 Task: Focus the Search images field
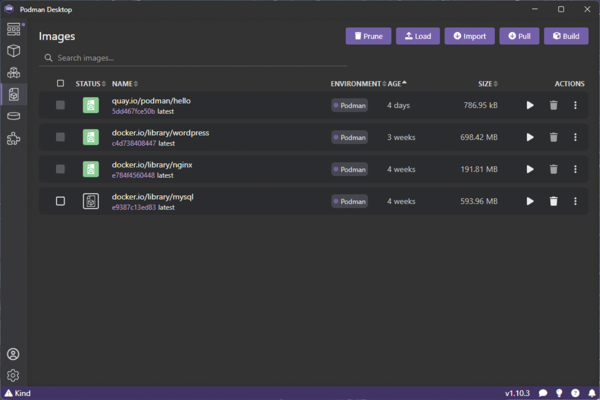click(x=193, y=58)
